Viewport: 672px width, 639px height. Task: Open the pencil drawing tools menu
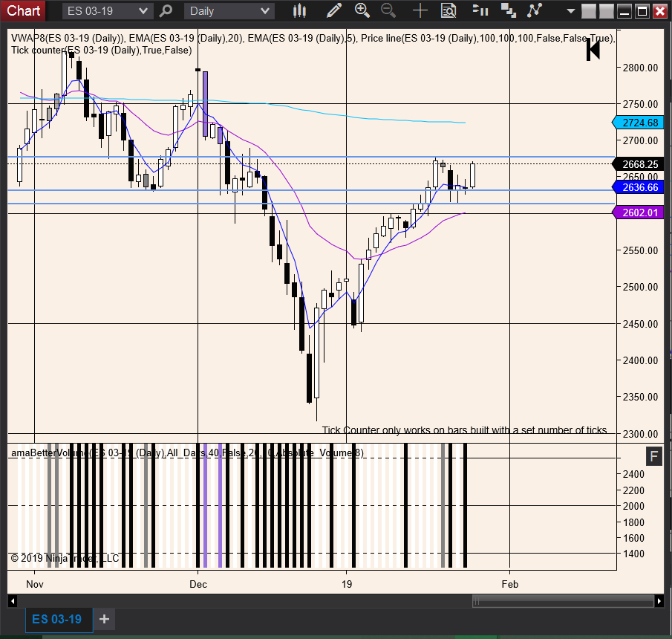[x=333, y=10]
